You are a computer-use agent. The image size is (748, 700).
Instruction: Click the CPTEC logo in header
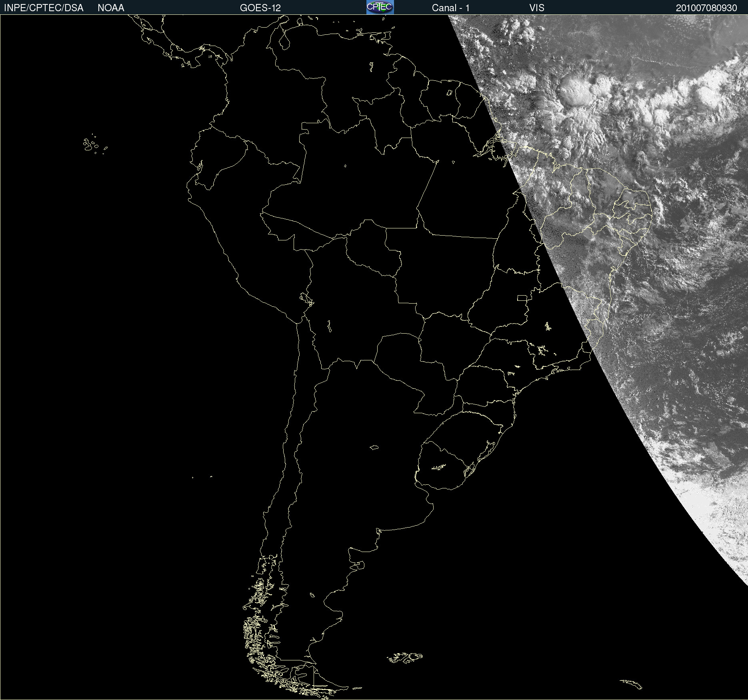click(380, 7)
